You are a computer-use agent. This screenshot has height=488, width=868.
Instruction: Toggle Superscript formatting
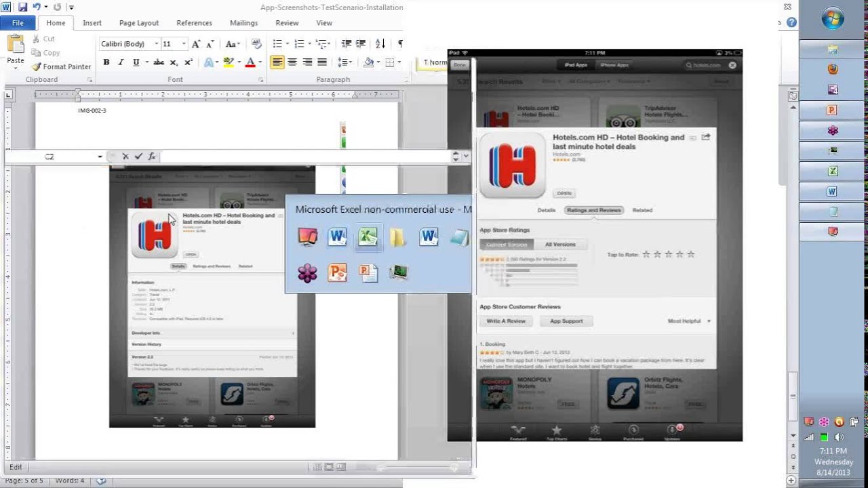coord(189,62)
